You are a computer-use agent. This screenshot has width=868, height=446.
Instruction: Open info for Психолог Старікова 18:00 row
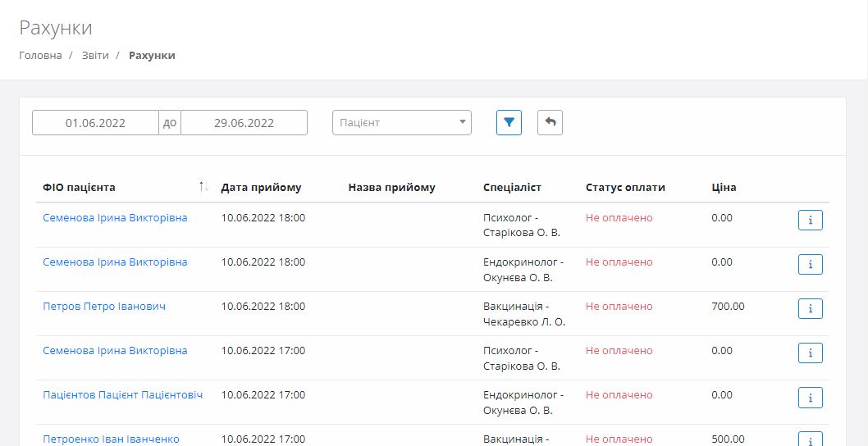810,221
